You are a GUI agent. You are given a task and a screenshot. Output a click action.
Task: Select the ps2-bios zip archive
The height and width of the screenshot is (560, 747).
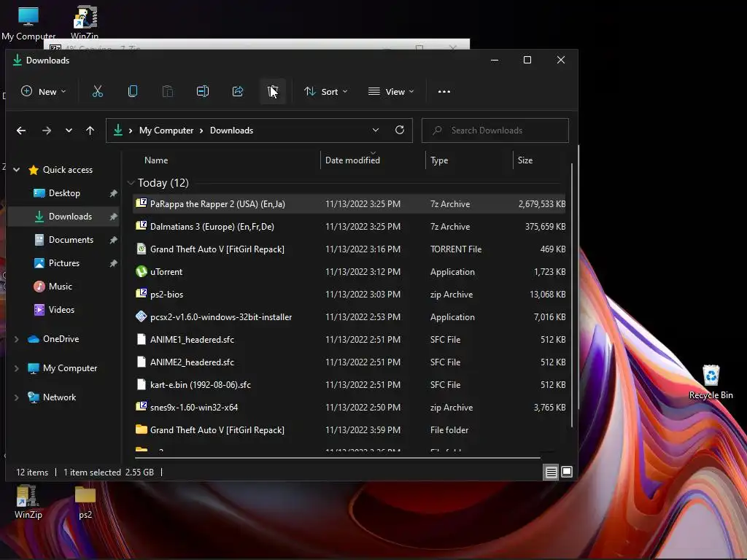click(x=349, y=295)
